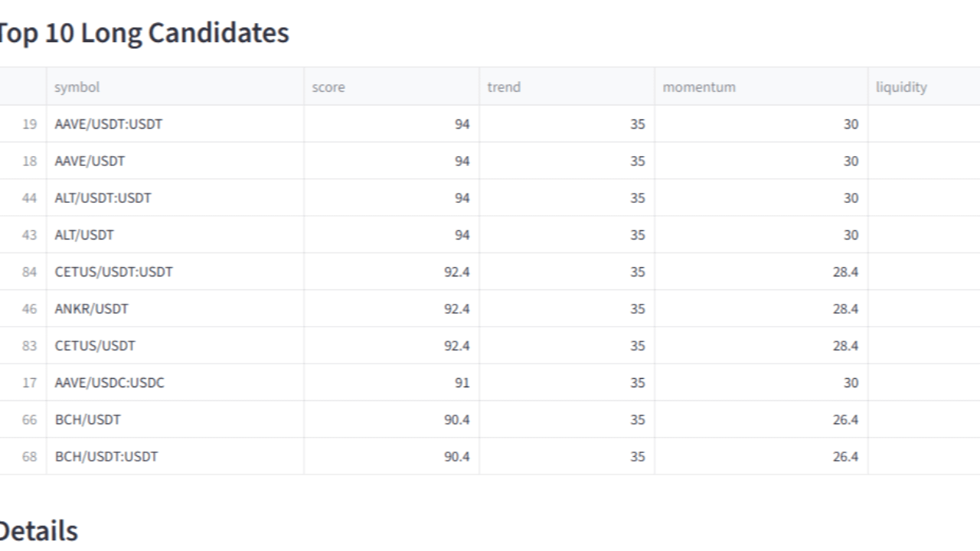Click score 91 of AAVE/USDC:USDC
980x551 pixels.
pos(391,383)
